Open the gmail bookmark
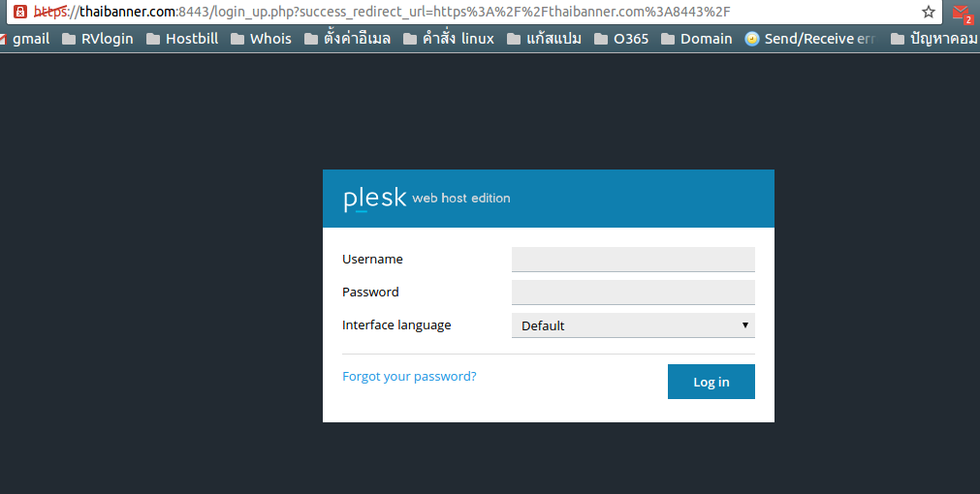Viewport: 980px width, 494px height. click(25, 39)
